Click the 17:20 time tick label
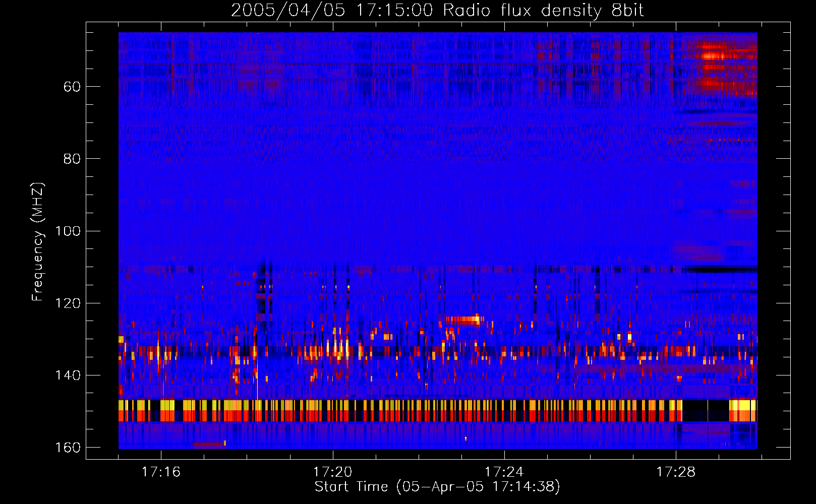 point(332,472)
